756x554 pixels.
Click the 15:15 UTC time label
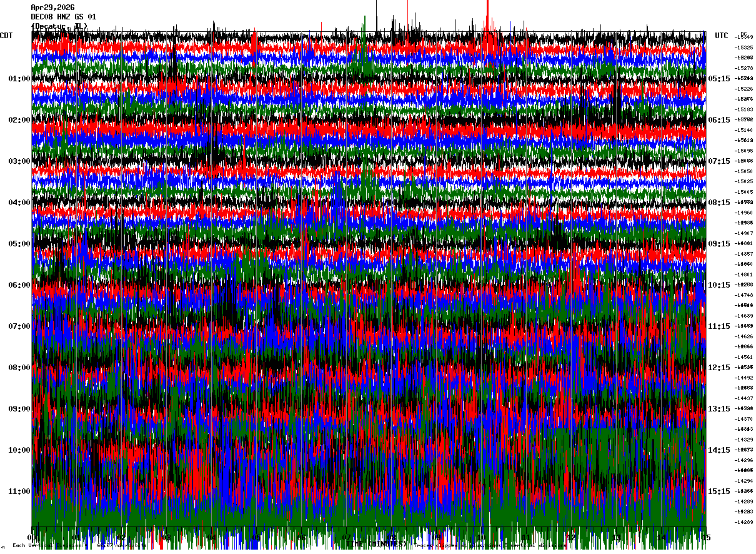(x=719, y=491)
